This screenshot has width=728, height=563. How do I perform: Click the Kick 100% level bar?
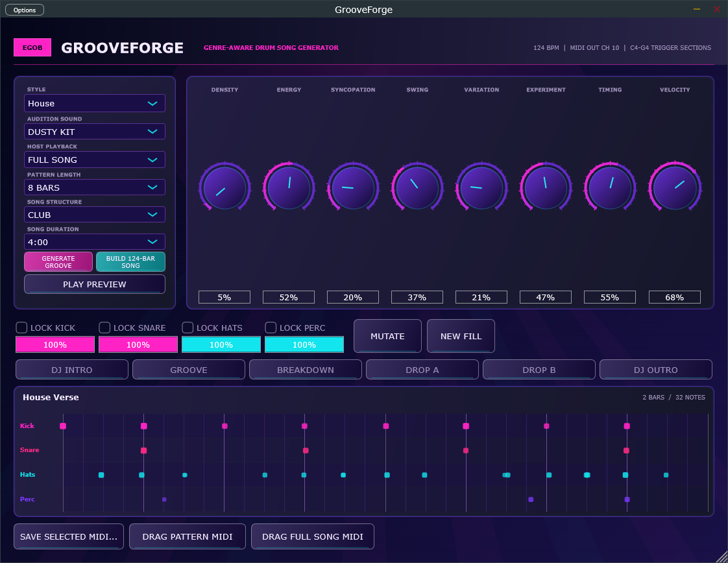click(55, 344)
